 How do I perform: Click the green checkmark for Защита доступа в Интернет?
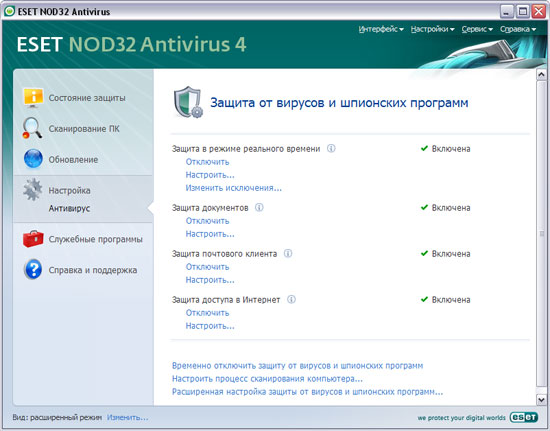[x=424, y=299]
